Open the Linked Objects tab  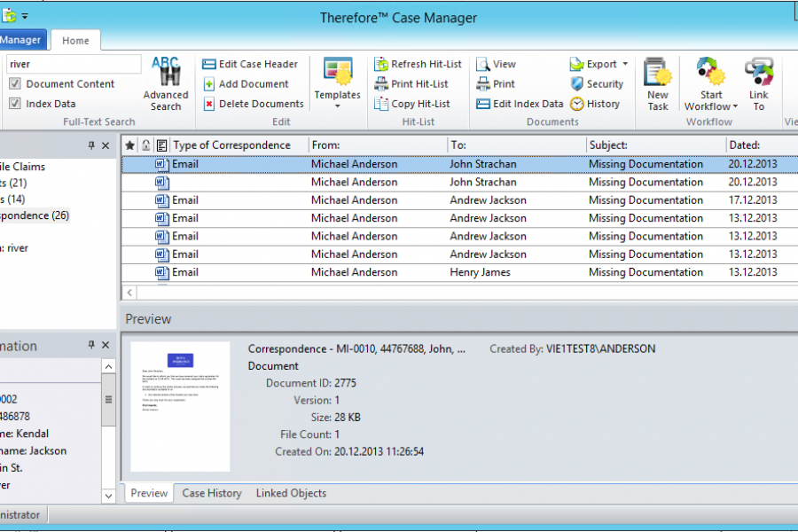pyautogui.click(x=291, y=493)
